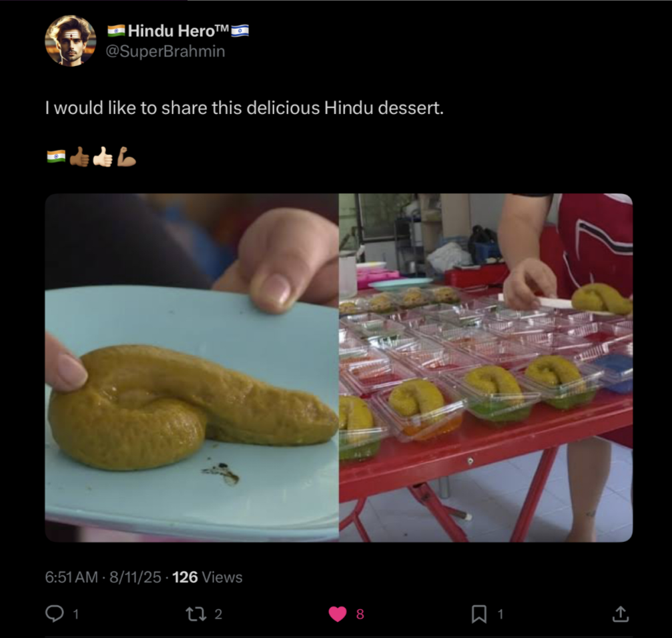This screenshot has width=672, height=638.
Task: Open the left photo on the blue plate
Action: (192, 367)
